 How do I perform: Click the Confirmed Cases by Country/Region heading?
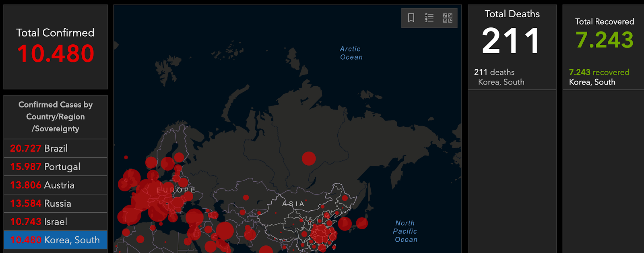[56, 116]
